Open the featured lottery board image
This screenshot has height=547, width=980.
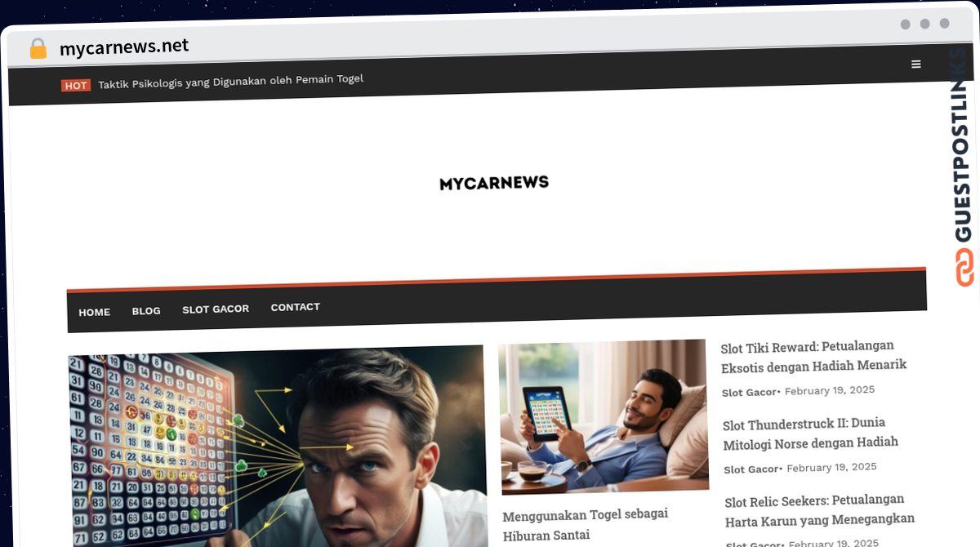point(278,447)
